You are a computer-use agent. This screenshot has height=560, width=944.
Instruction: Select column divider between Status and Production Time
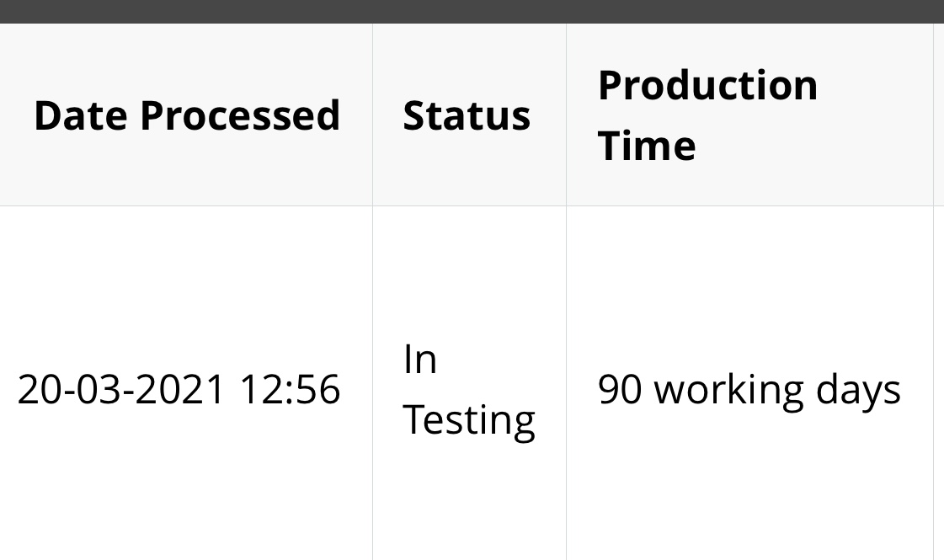(567, 115)
